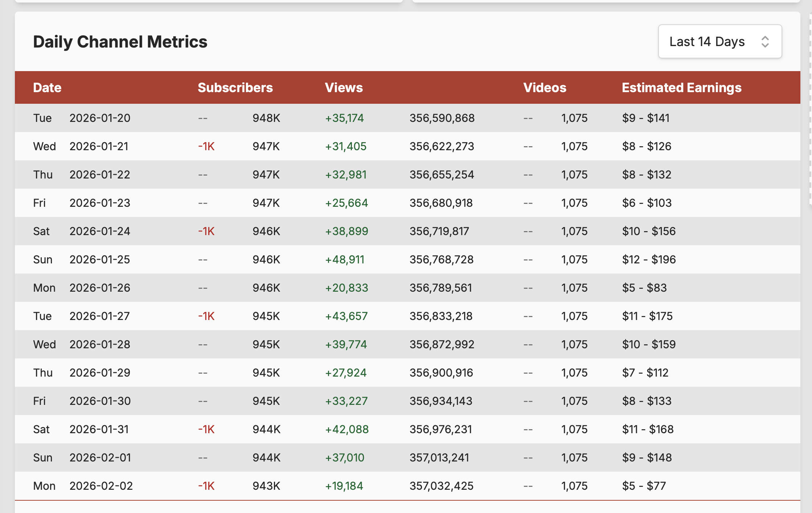812x513 pixels.
Task: Click total views 357,032,425
Action: (441, 486)
